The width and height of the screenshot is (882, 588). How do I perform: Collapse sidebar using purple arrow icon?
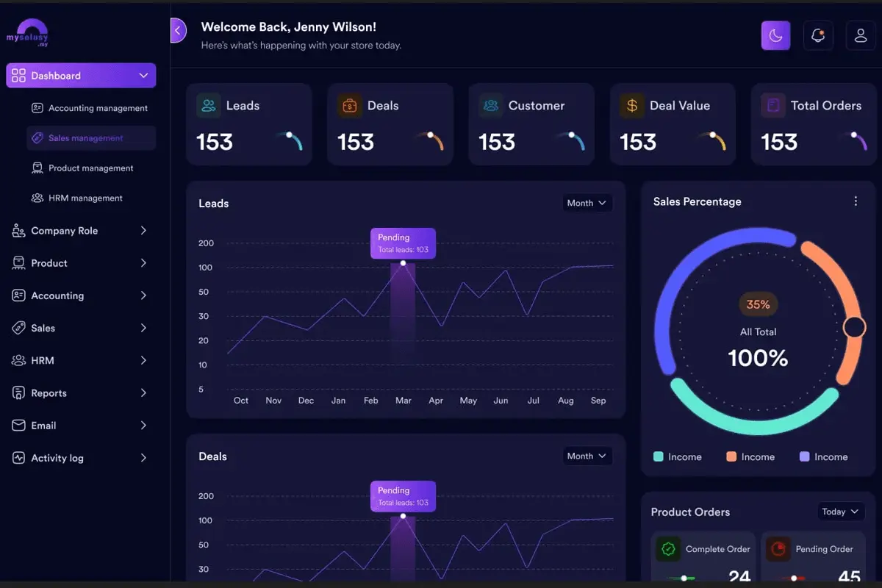coord(178,30)
